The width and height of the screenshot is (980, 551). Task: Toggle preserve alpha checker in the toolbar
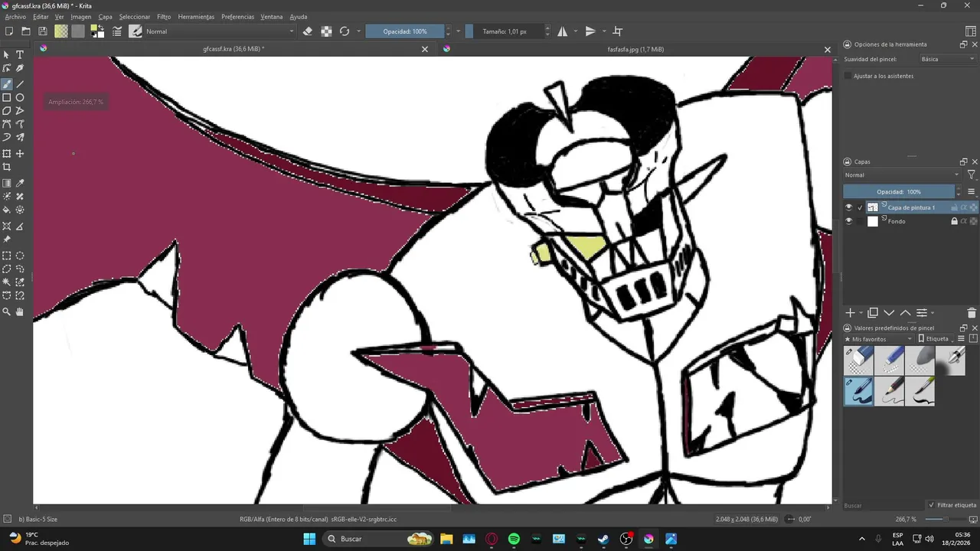point(326,31)
